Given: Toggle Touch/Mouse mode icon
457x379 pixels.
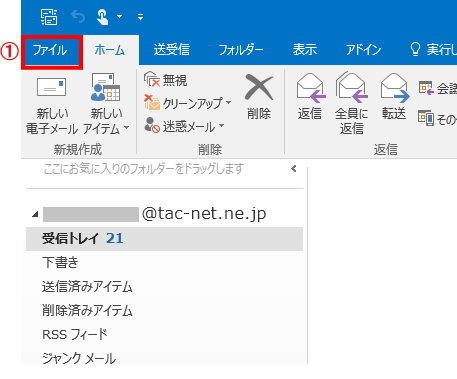Looking at the screenshot, I should [x=102, y=17].
